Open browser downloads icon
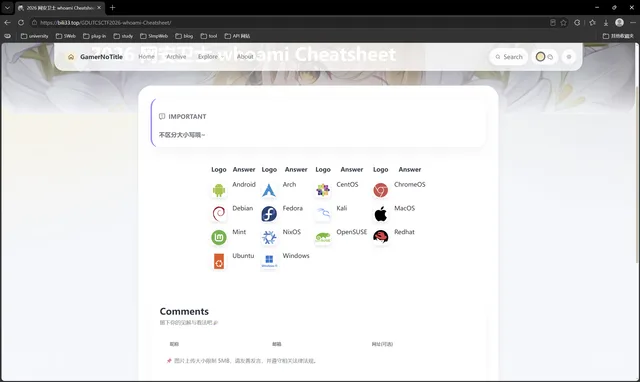 point(606,22)
